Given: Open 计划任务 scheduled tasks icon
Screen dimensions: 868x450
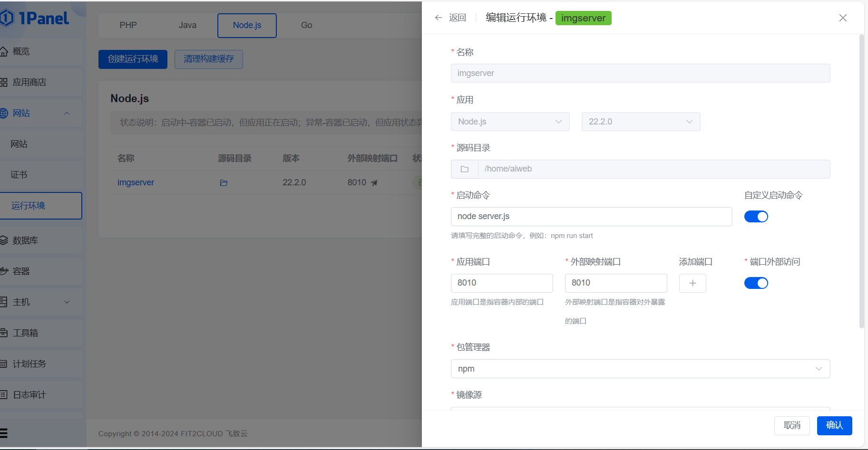Looking at the screenshot, I should coord(4,364).
